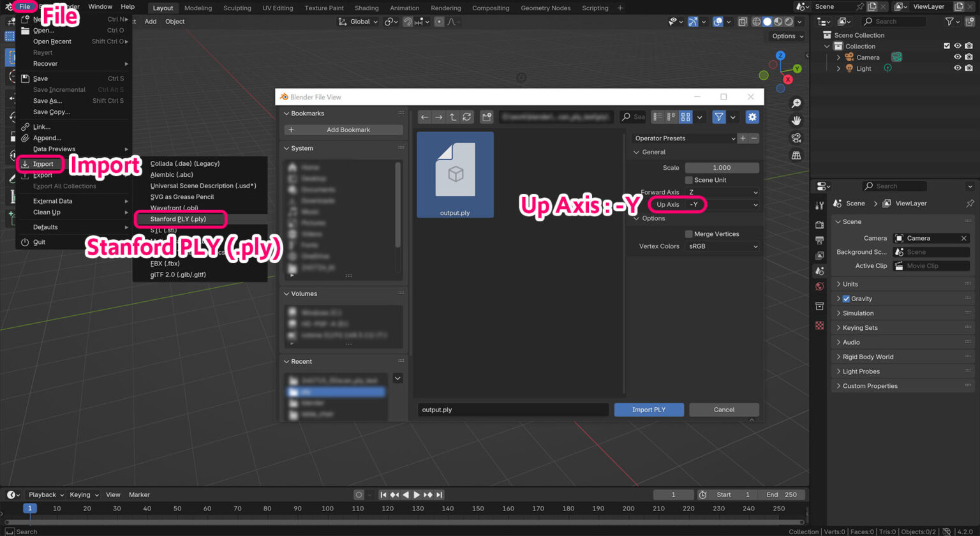The height and width of the screenshot is (536, 980).
Task: Open Texture Properties (checker icon)
Action: point(820,325)
